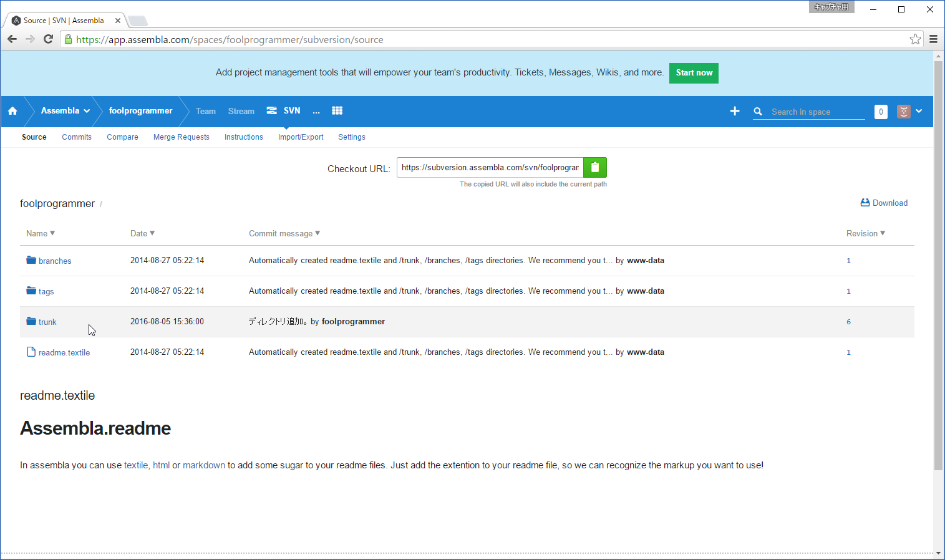Open the tags directory link
The image size is (945, 560).
pos(46,291)
